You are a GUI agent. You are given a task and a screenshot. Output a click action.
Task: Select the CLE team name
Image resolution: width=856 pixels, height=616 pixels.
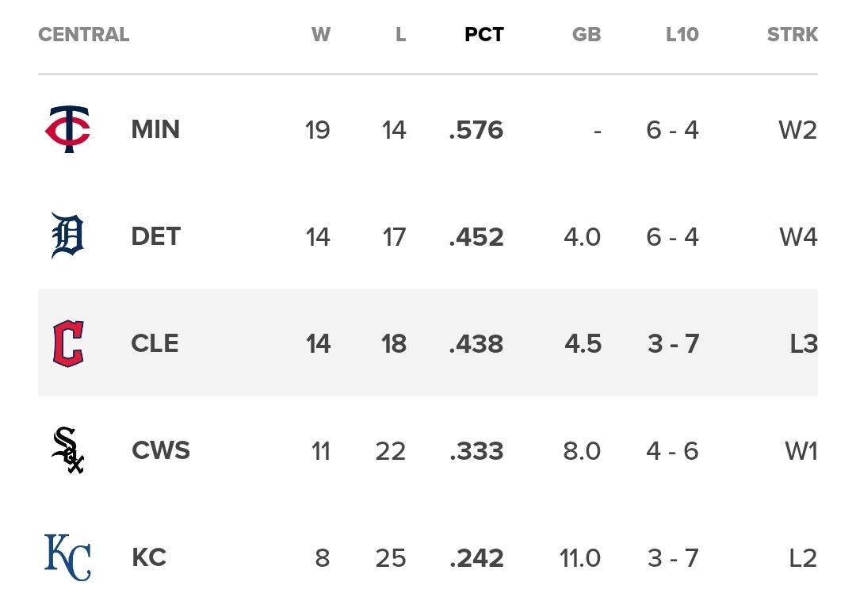coord(155,343)
